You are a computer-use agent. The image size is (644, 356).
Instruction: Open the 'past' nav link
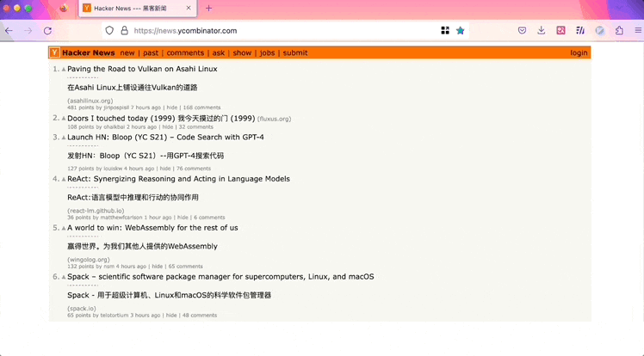[x=151, y=53]
